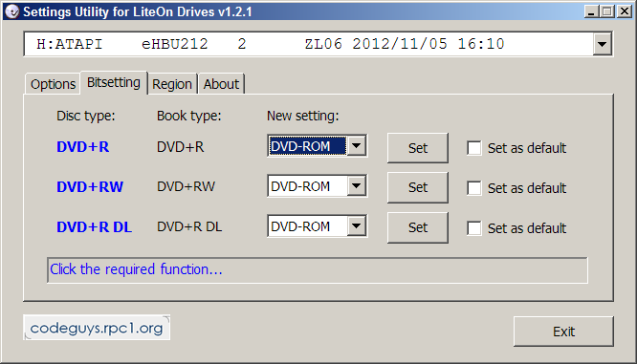Click the DVD+R book type value
This screenshot has height=364, width=637.
click(x=181, y=147)
